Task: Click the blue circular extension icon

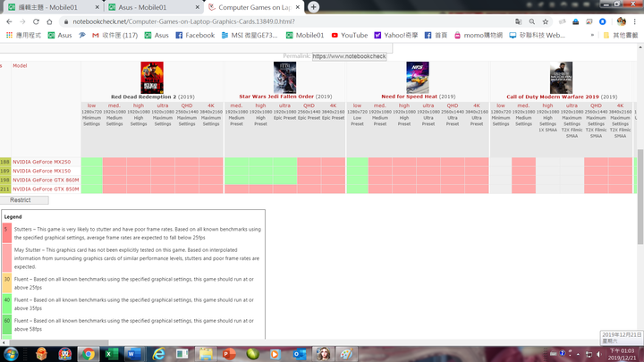Action: point(603,21)
